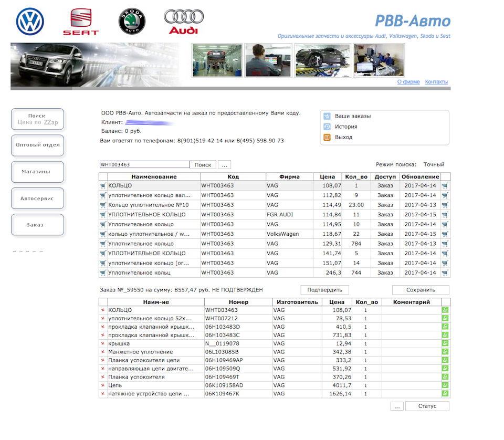Image resolution: width=504 pixels, height=440 pixels.
Task: Click the clock icon beside История
Action: 327,127
